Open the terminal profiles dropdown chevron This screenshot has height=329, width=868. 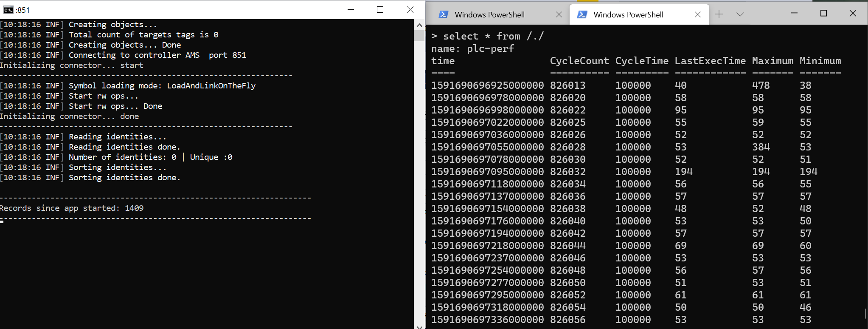tap(740, 14)
